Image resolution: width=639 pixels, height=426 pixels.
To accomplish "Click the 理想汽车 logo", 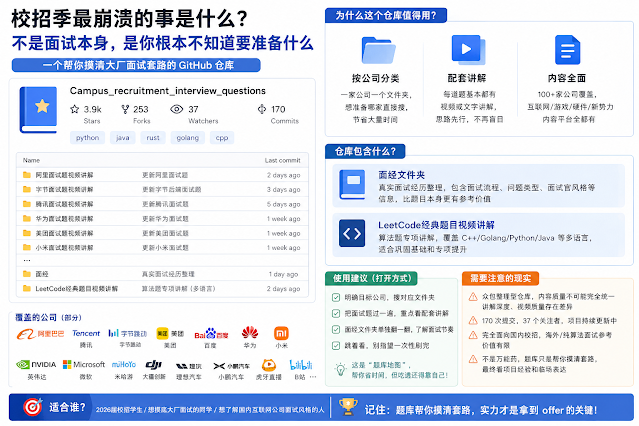I will tap(188, 366).
